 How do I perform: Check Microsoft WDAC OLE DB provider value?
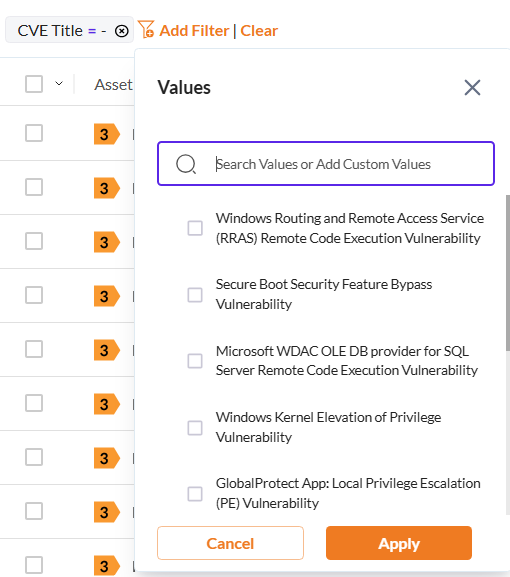coord(195,361)
